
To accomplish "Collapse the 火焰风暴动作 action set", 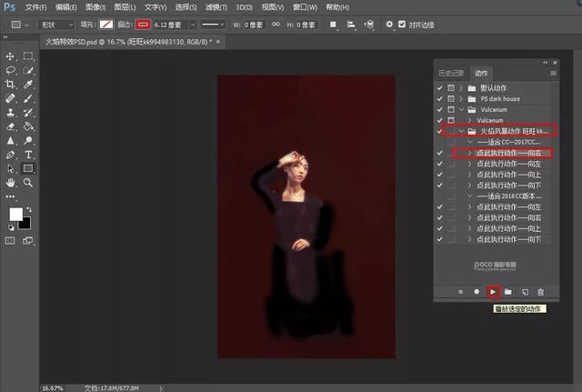I will click(x=462, y=131).
